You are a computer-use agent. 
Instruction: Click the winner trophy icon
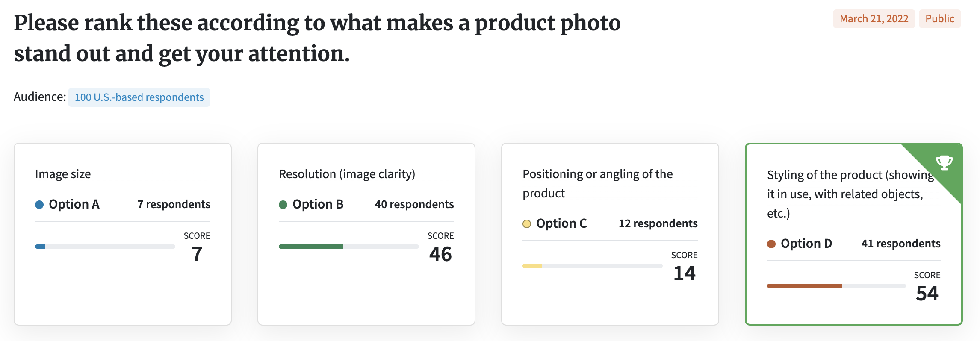pos(944,162)
